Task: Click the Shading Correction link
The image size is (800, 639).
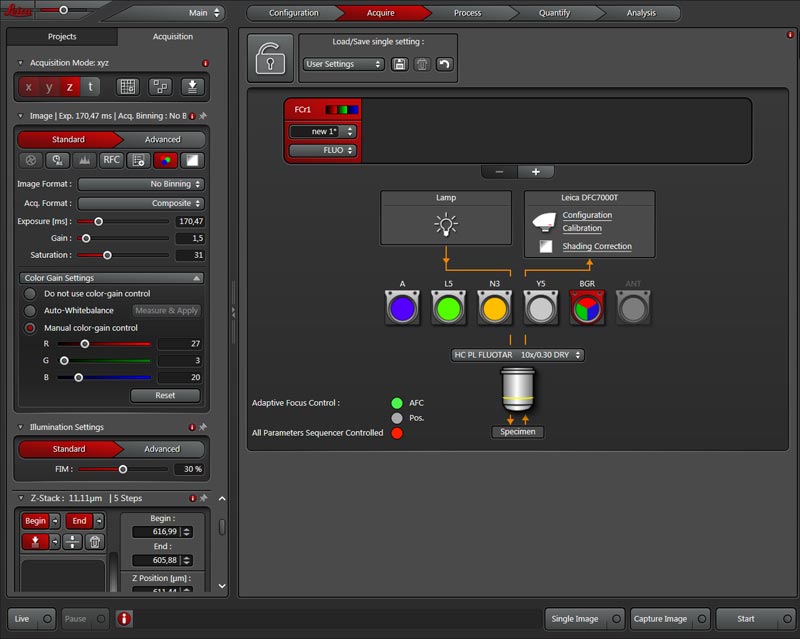Action: 596,246
